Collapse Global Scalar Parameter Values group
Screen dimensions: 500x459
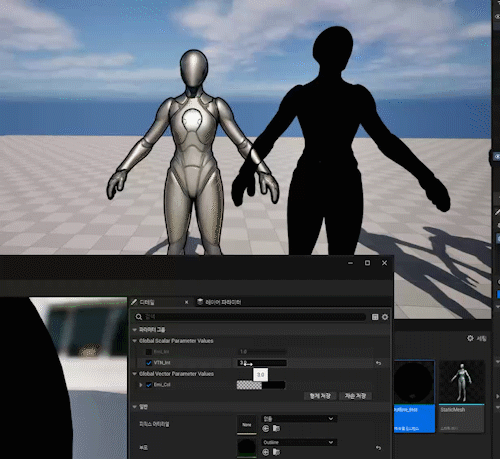tap(135, 341)
